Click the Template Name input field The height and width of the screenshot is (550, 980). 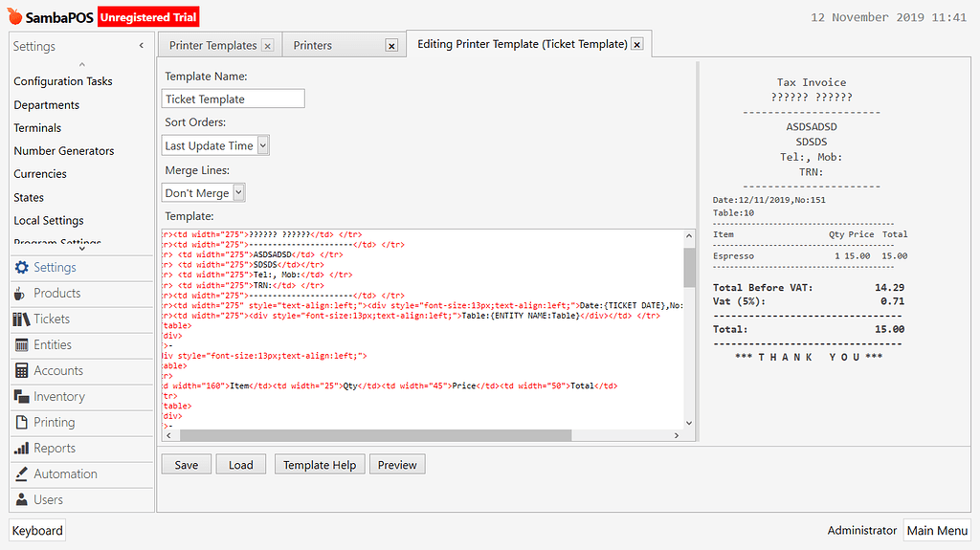pyautogui.click(x=234, y=99)
